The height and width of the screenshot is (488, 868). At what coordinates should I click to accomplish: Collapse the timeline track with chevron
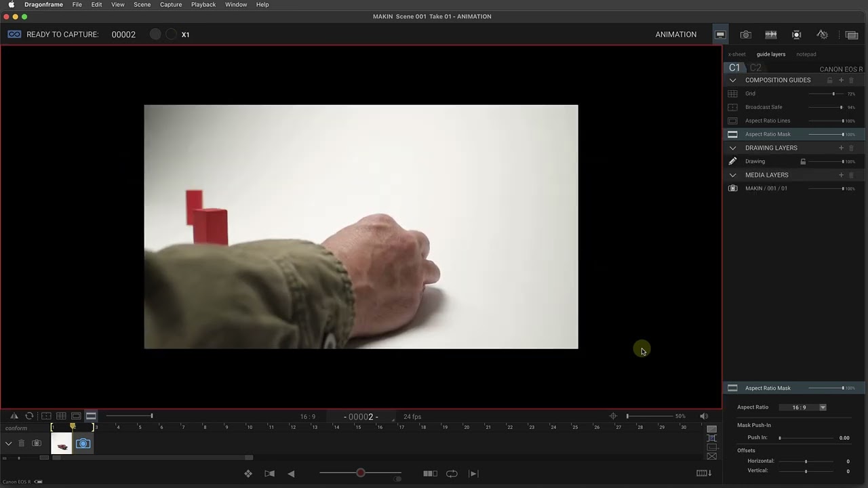click(x=8, y=443)
